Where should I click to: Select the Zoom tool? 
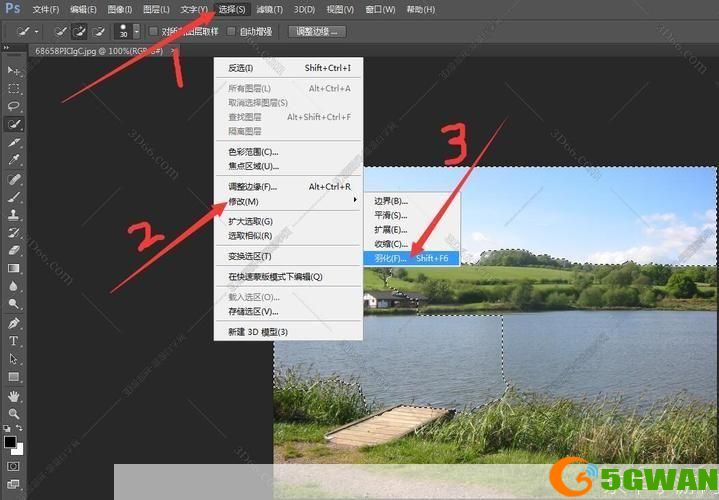(14, 414)
